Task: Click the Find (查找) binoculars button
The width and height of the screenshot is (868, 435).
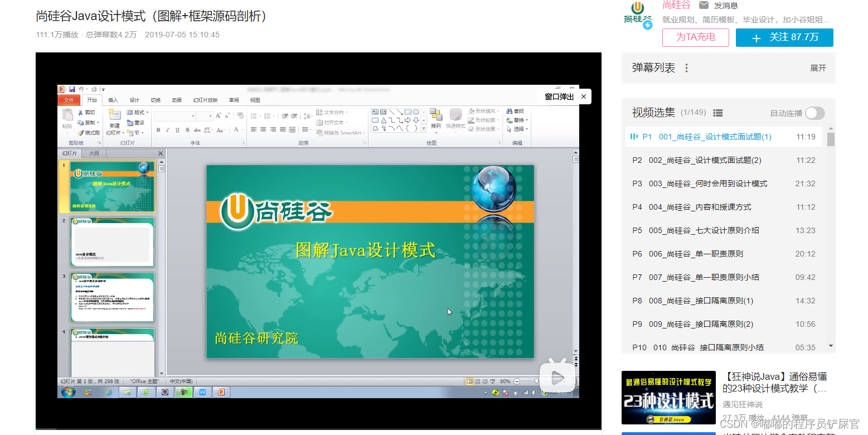Action: (x=515, y=111)
